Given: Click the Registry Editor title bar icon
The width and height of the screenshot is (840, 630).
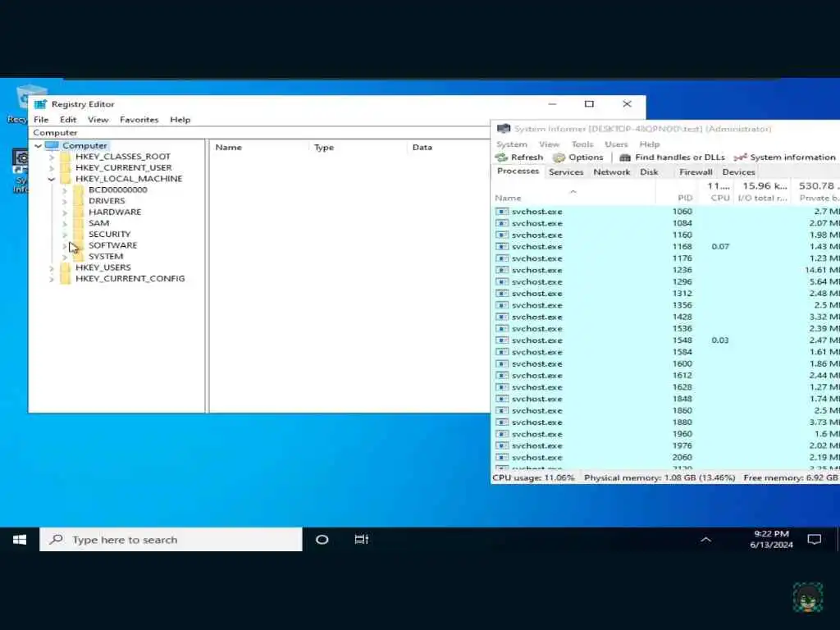Looking at the screenshot, I should 41,104.
